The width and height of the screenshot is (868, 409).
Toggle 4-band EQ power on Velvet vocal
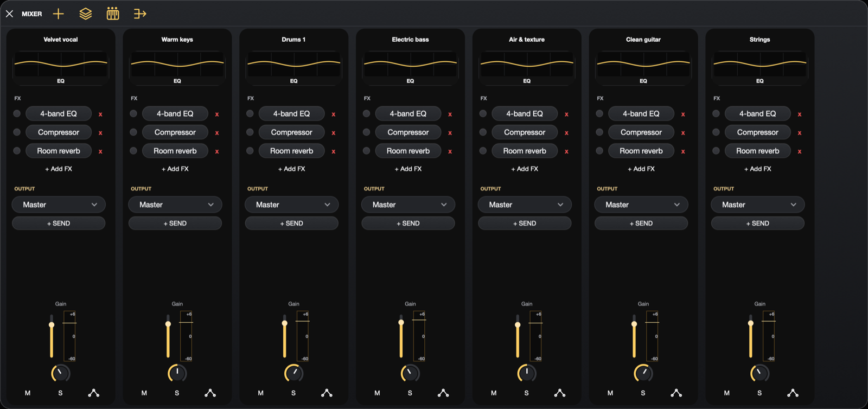[x=17, y=114]
